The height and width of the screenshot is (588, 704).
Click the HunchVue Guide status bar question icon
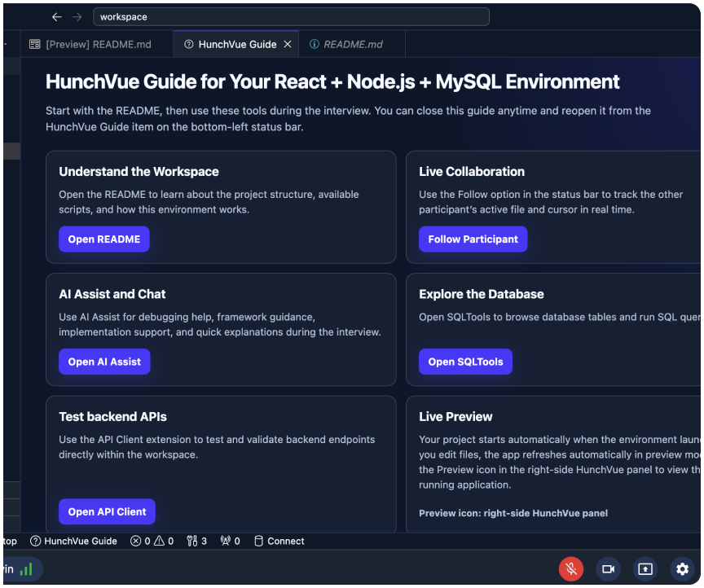[35, 542]
